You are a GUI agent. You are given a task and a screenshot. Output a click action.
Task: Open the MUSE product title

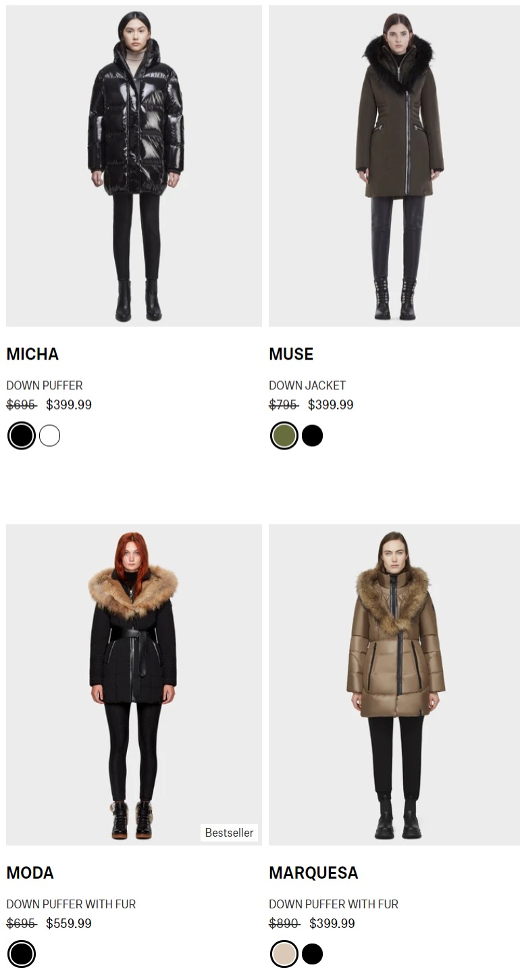coord(291,354)
